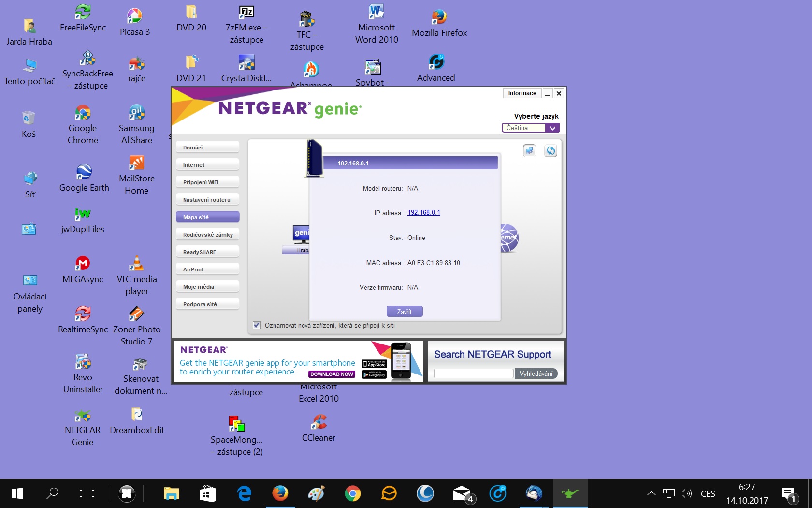812x508 pixels.
Task: Open VLC media player desktop icon
Action: click(x=137, y=264)
